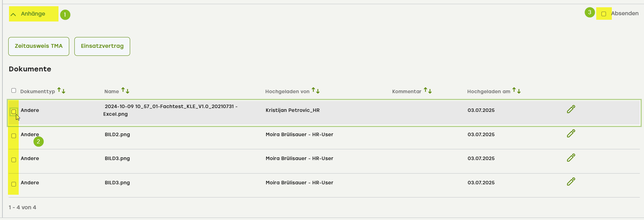Collapse the Anhänge section chevron
The image size is (644, 220).
click(13, 14)
